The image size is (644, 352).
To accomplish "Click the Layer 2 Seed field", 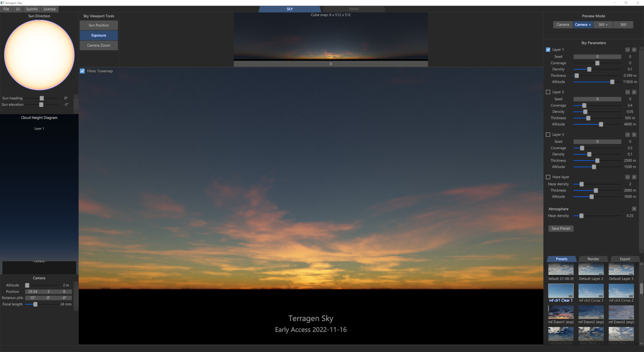I will tap(597, 99).
